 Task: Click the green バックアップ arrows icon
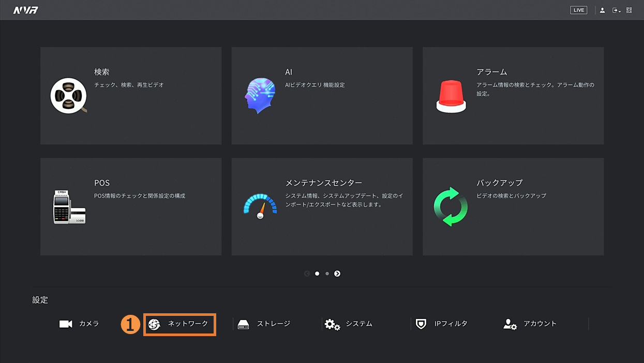coord(451,207)
